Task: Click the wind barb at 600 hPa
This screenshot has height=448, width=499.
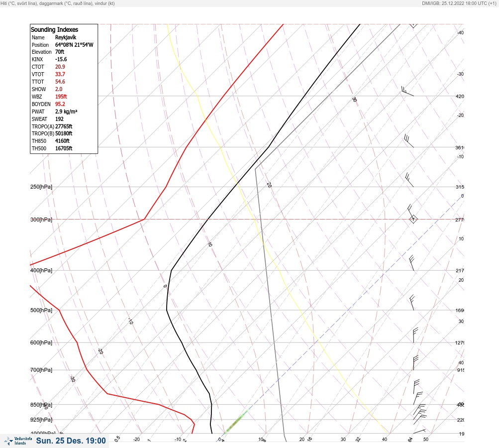Action: click(415, 336)
